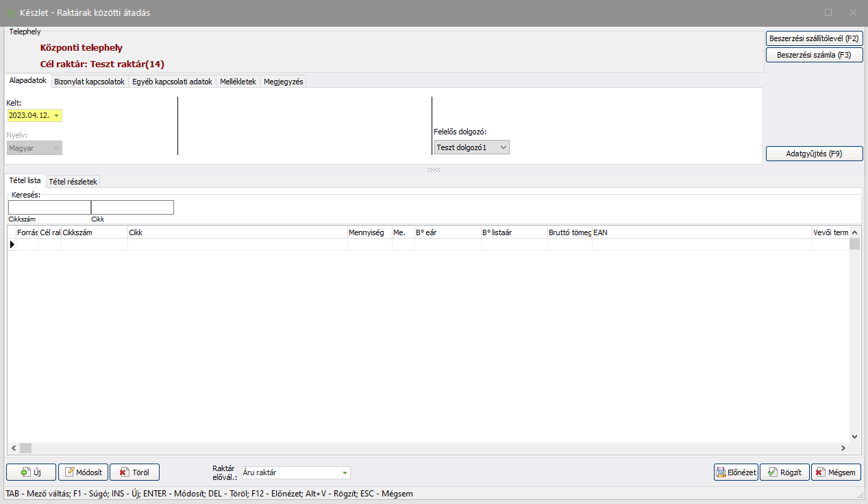Image resolution: width=868 pixels, height=504 pixels.
Task: Click the Mennyiség column header
Action: pyautogui.click(x=369, y=232)
